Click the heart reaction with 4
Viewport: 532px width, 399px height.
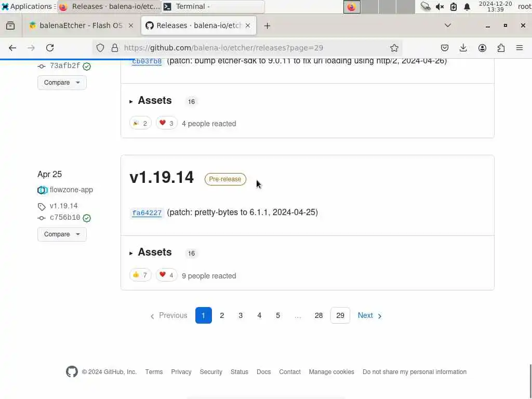coord(167,275)
